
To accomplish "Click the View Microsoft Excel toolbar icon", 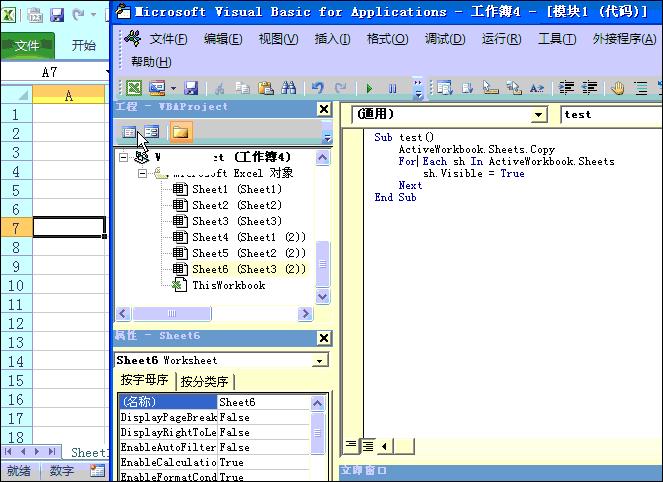I will (134, 88).
